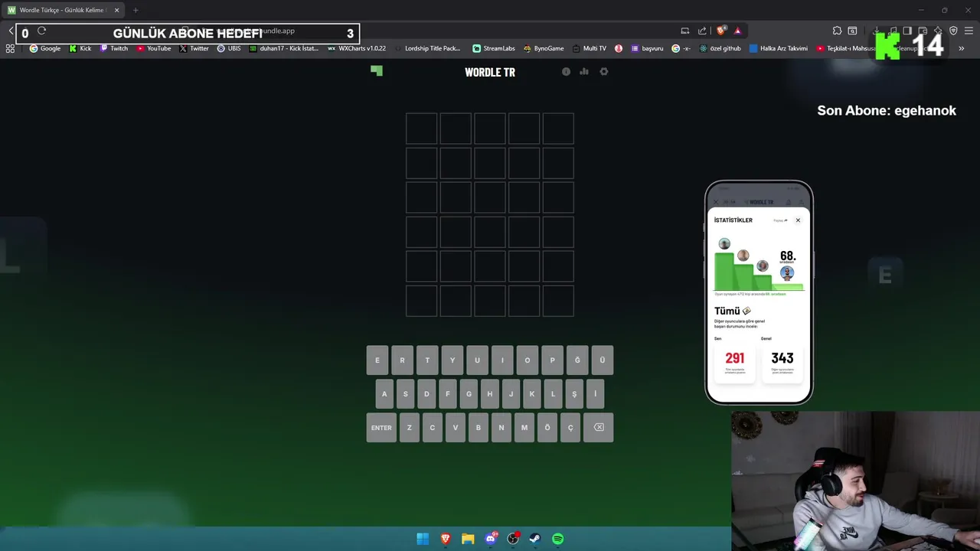Tap the letter V key
This screenshot has height=551, width=980.
tap(456, 428)
